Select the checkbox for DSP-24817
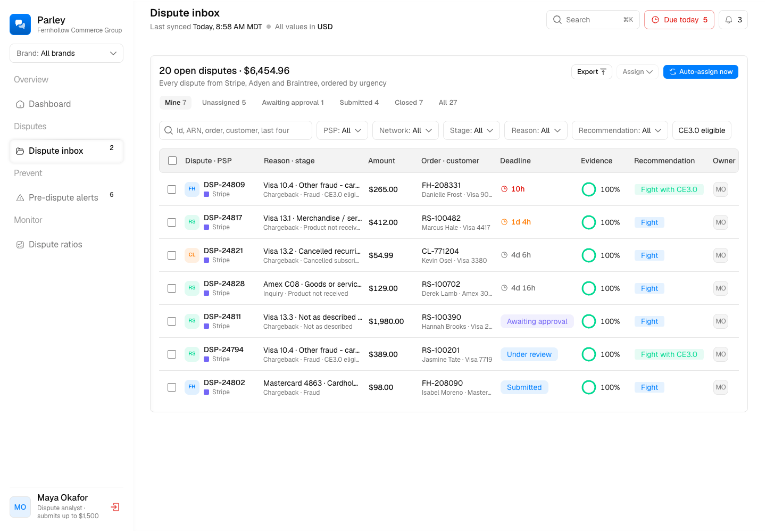The height and width of the screenshot is (532, 766). (x=172, y=222)
